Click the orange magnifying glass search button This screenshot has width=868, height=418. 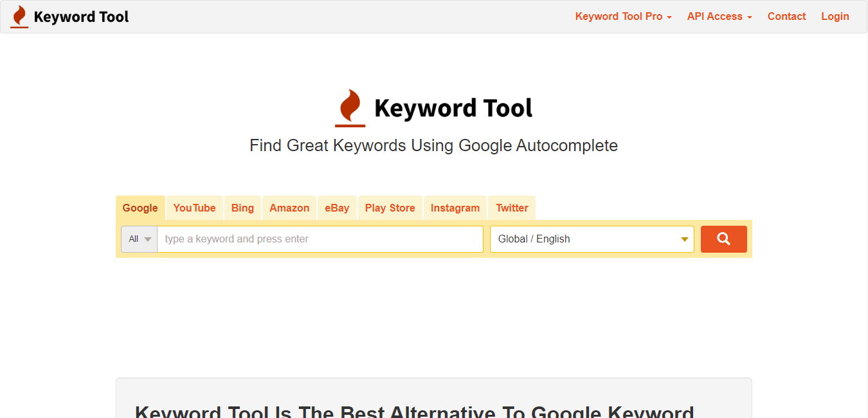click(x=724, y=239)
